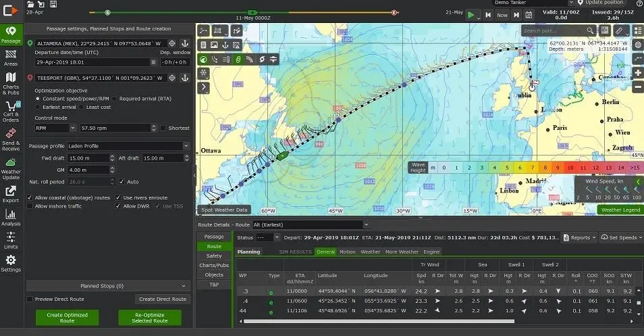Open help question mark icon
Screen dimensions: 644x336
(x=639, y=3)
